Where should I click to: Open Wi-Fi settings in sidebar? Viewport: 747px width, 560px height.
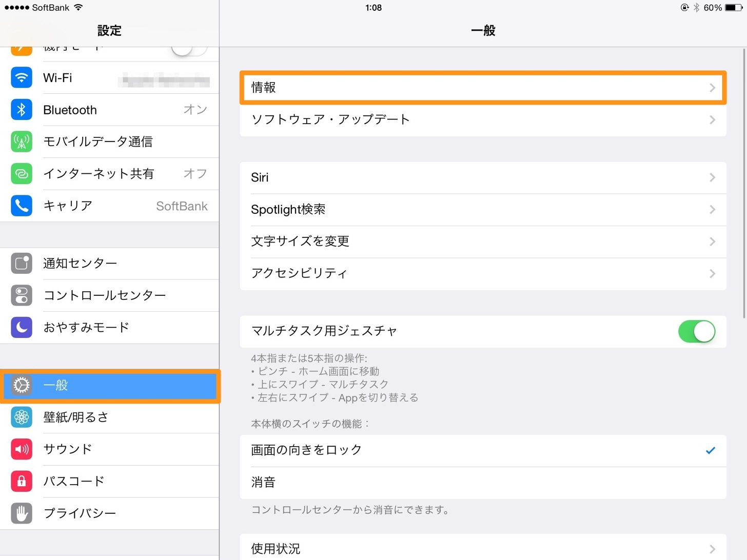pyautogui.click(x=109, y=78)
